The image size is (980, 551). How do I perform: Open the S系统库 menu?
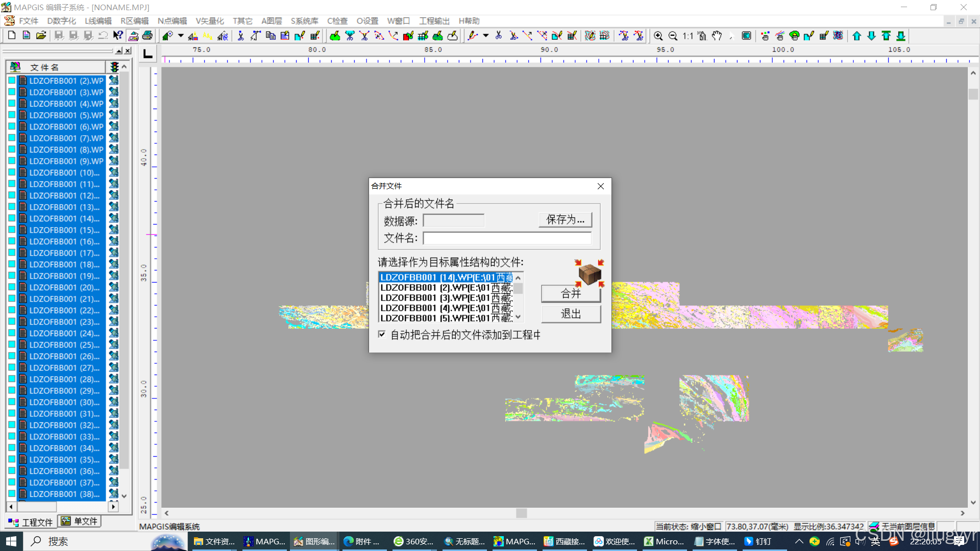304,21
